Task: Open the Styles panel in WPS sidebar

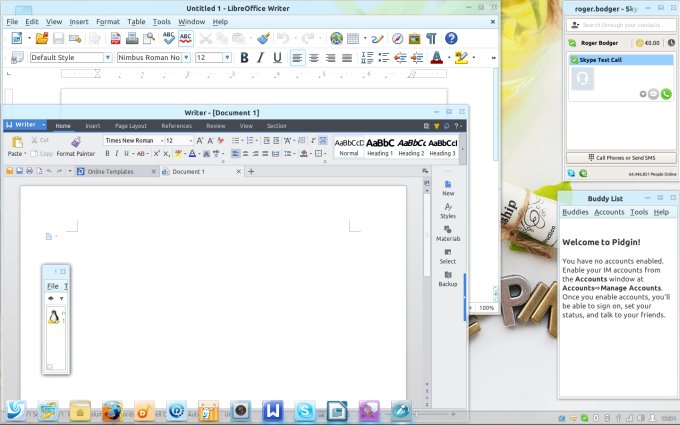Action: point(448,210)
